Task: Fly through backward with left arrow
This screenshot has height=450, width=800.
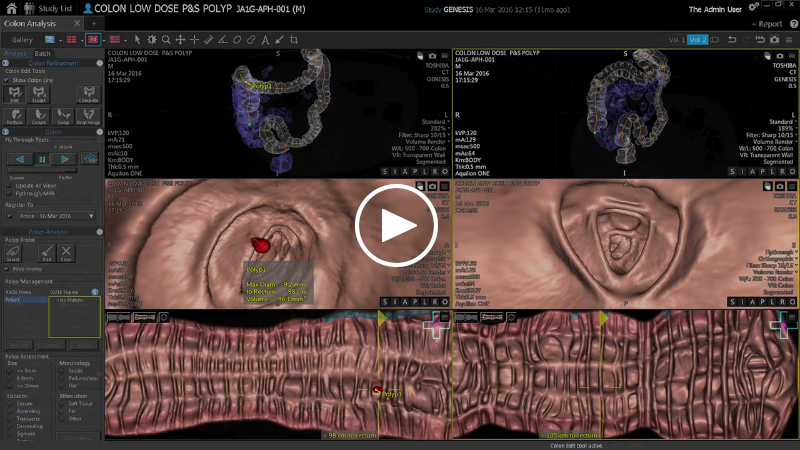Action: [19, 159]
